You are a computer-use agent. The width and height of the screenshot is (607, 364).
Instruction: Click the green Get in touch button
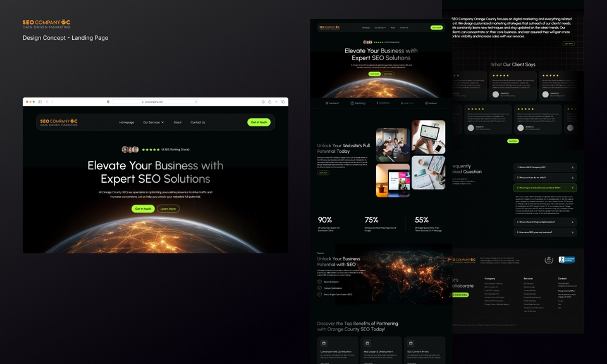(260, 123)
